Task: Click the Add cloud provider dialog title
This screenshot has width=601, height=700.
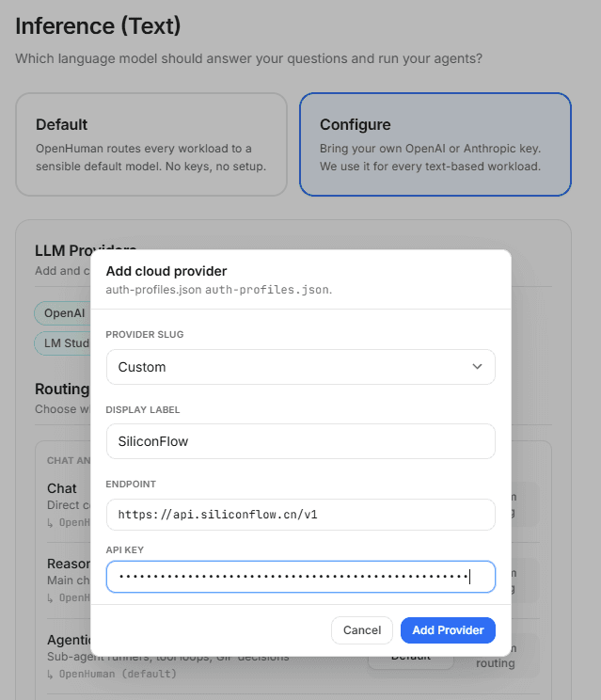Action: tap(166, 271)
